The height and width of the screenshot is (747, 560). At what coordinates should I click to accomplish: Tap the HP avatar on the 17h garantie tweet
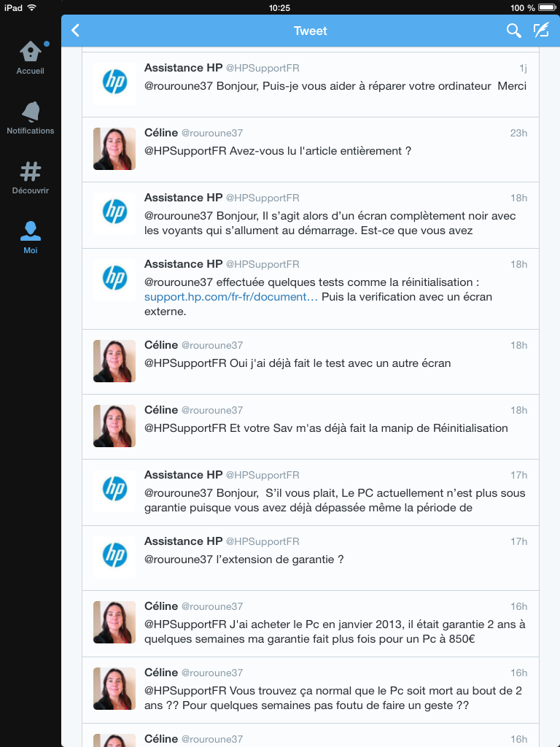point(114,491)
